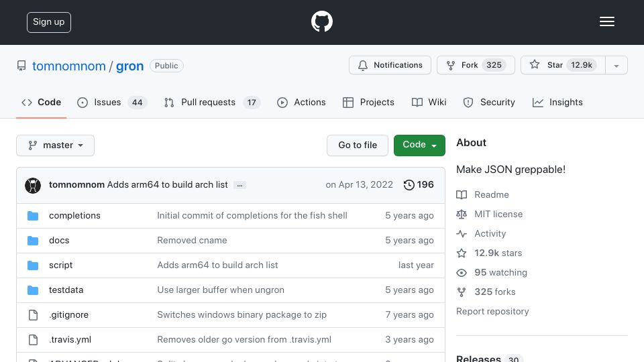The width and height of the screenshot is (644, 362).
Task: Open the hamburger navigation menu
Action: point(606,21)
